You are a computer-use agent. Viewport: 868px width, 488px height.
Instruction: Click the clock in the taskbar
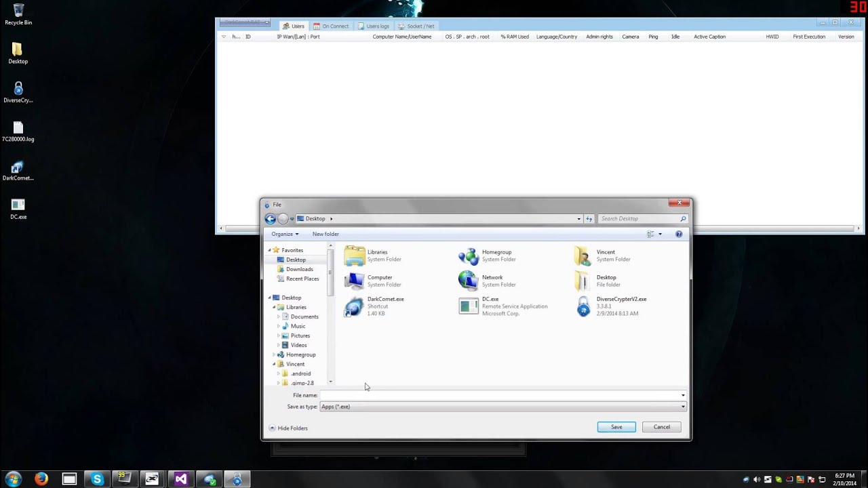[844, 479]
